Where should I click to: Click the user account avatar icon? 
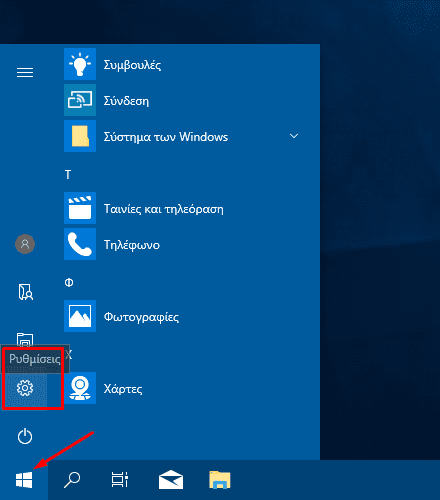coord(25,244)
